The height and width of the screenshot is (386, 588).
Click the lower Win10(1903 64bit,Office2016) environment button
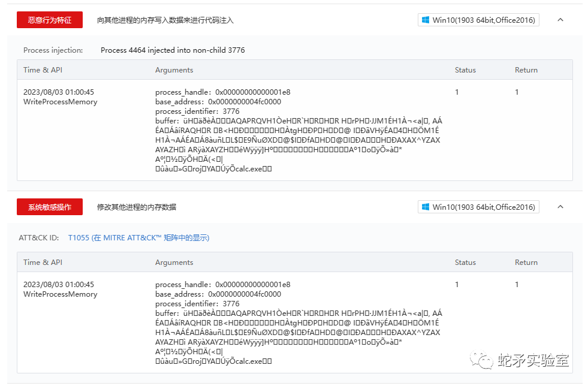(x=478, y=206)
